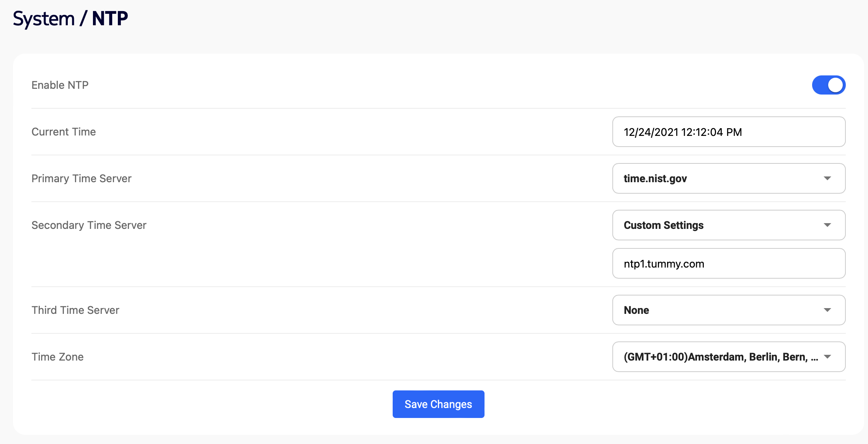868x444 pixels.
Task: Click the Custom Settings dropdown arrow
Action: pyautogui.click(x=827, y=225)
